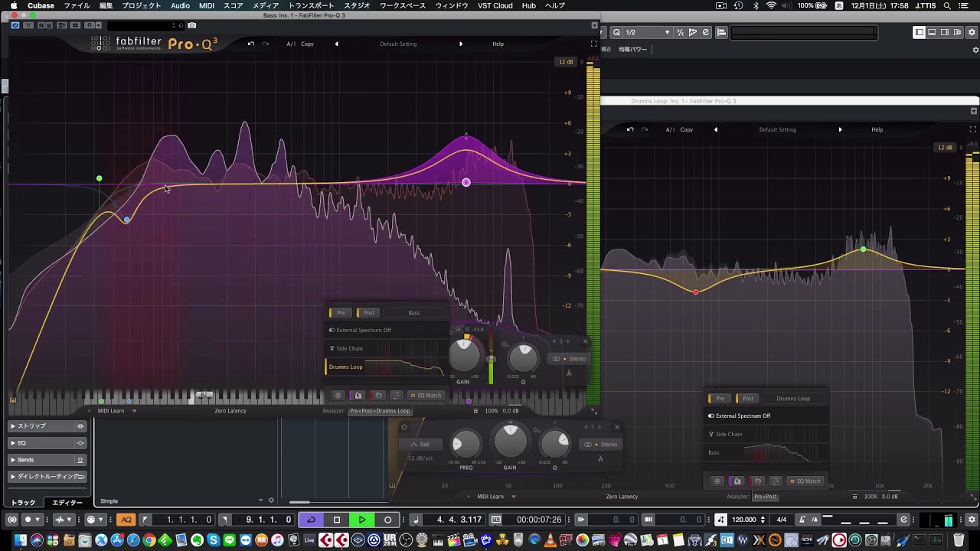
Task: Toggle Pre analyzer in Drumns Loop Pro-Q 3
Action: click(720, 398)
